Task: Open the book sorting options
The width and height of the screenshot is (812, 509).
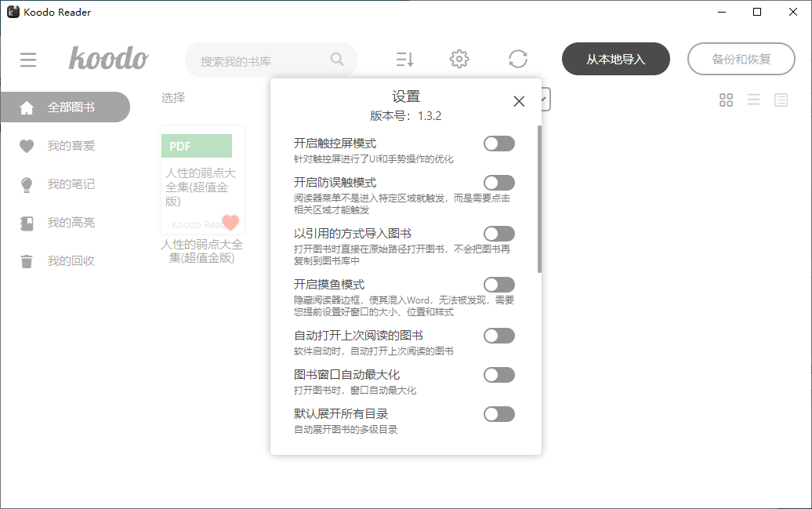Action: (404, 59)
